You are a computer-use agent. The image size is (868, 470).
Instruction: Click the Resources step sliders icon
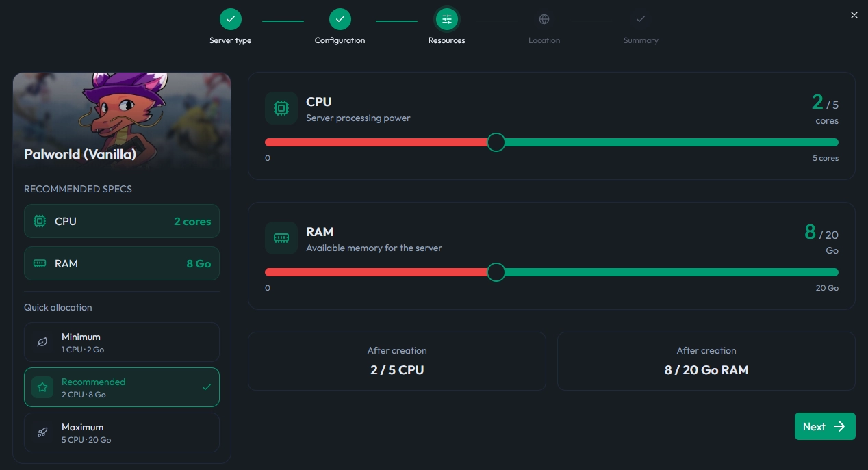pos(447,19)
